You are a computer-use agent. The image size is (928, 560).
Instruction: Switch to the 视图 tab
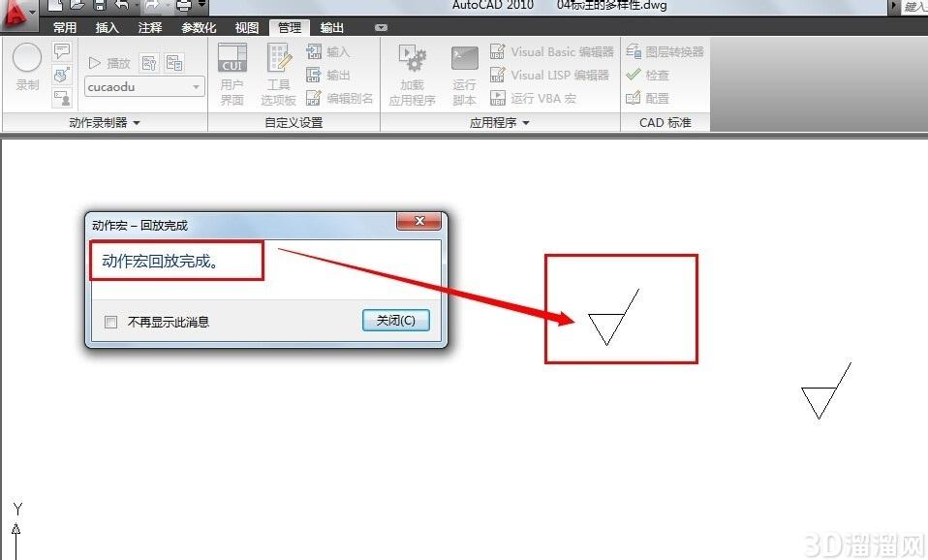247,28
